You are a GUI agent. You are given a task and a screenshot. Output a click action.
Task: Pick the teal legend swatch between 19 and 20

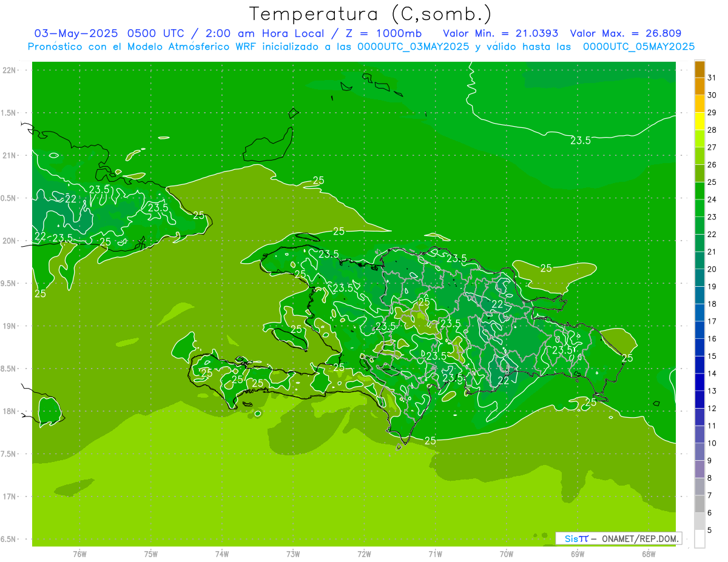pyautogui.click(x=699, y=278)
